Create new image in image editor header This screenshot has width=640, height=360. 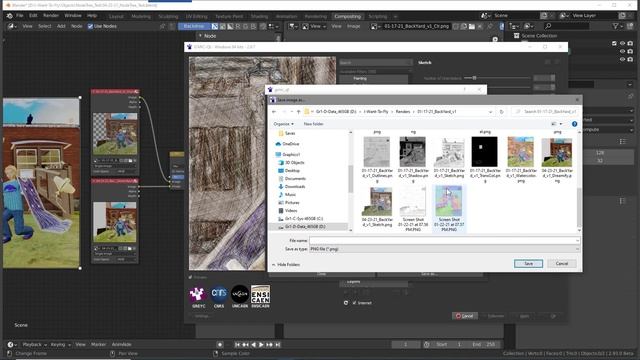click(x=464, y=26)
